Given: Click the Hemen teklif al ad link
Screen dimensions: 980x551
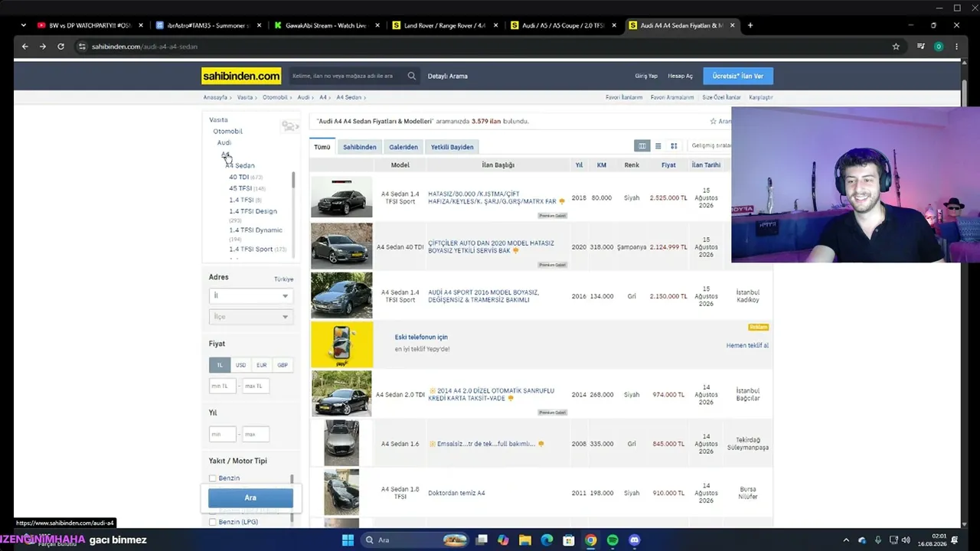Looking at the screenshot, I should [x=747, y=345].
